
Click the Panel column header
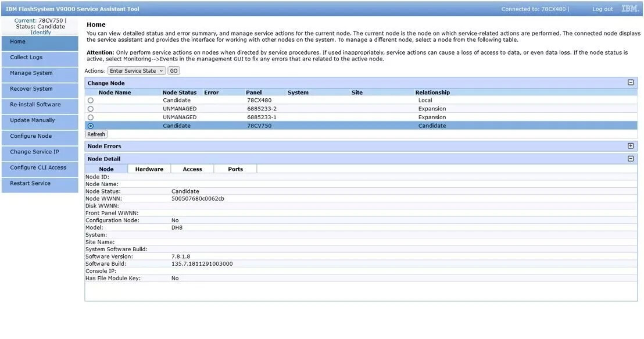[254, 92]
